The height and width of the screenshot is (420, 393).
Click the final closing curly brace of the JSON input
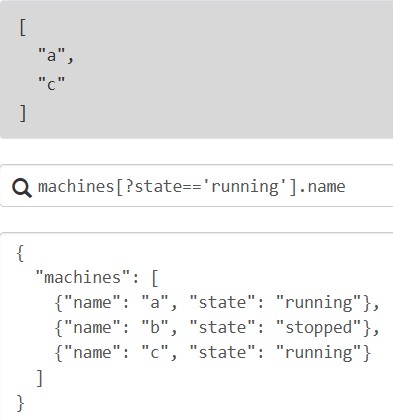(x=20, y=403)
